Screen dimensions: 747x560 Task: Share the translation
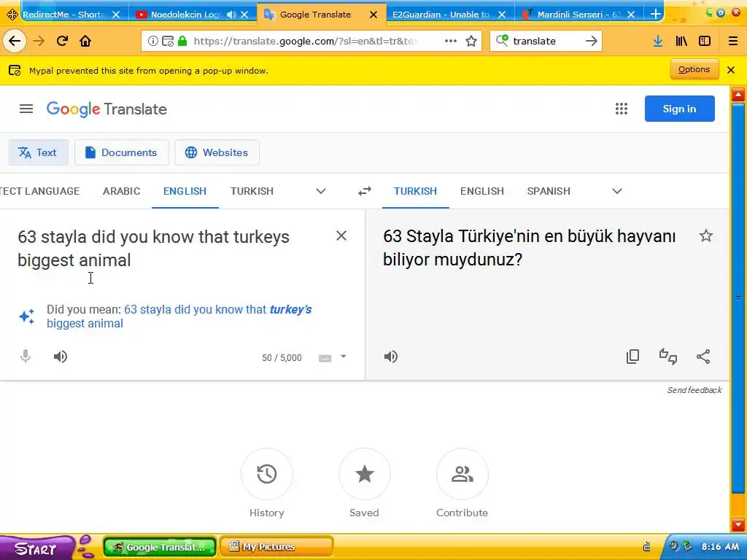click(703, 357)
